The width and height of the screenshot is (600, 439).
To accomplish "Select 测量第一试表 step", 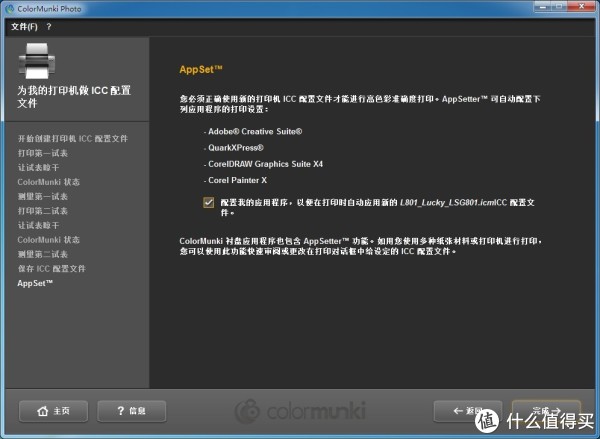I will [x=42, y=196].
